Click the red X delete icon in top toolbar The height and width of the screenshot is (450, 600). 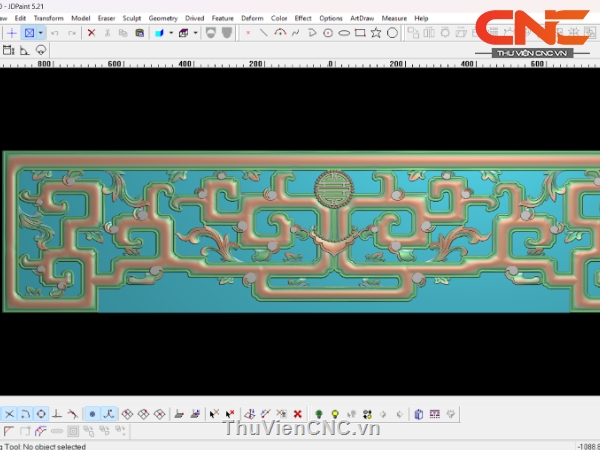pos(91,33)
